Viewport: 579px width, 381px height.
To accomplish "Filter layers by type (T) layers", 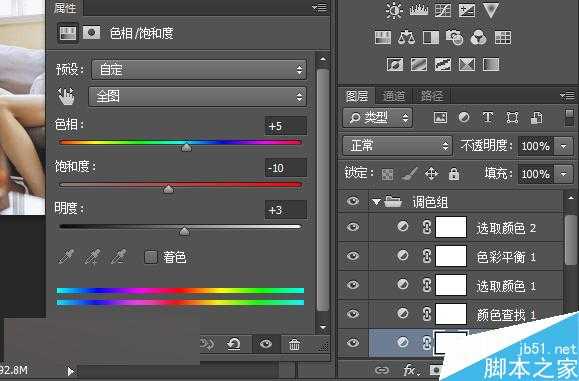I will click(x=488, y=118).
